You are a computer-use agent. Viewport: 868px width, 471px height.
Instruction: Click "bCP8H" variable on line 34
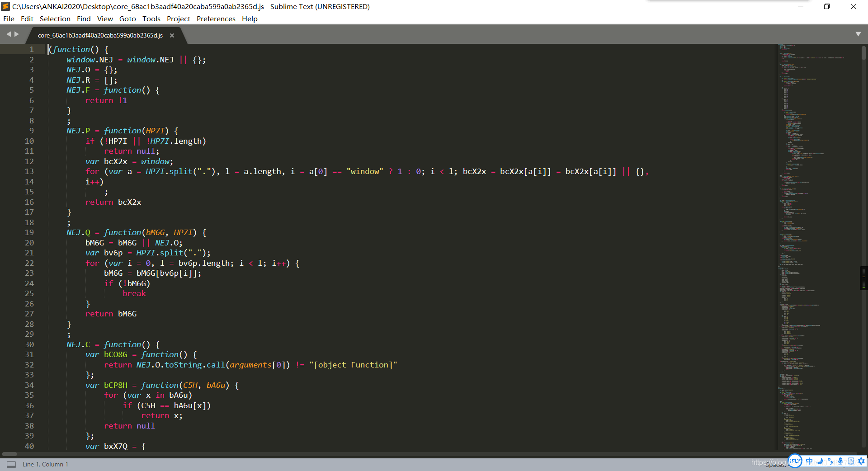click(x=116, y=385)
